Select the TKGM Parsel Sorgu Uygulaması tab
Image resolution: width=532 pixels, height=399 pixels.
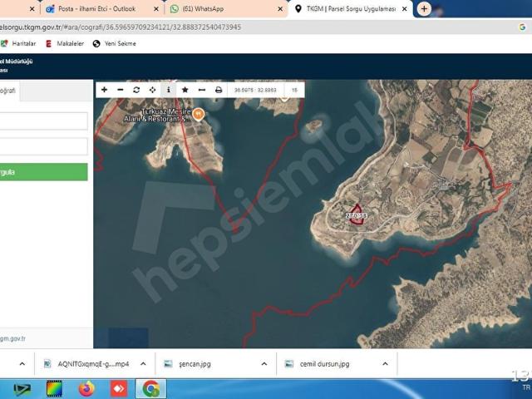[351, 9]
